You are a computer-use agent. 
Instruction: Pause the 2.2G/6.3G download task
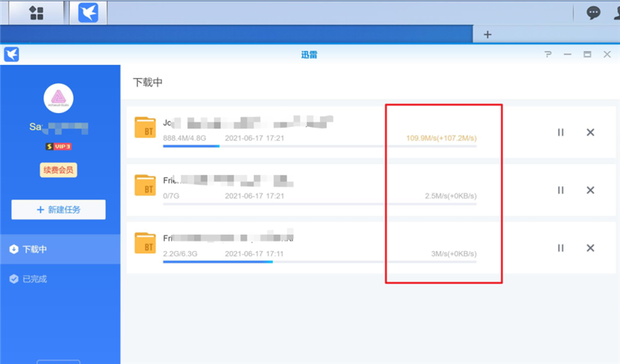(560, 248)
